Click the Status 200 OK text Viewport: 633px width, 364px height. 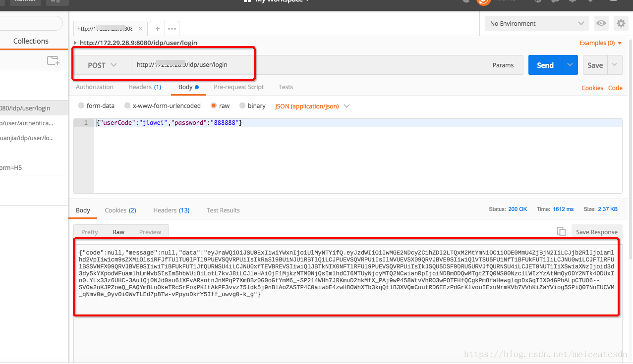pos(508,209)
